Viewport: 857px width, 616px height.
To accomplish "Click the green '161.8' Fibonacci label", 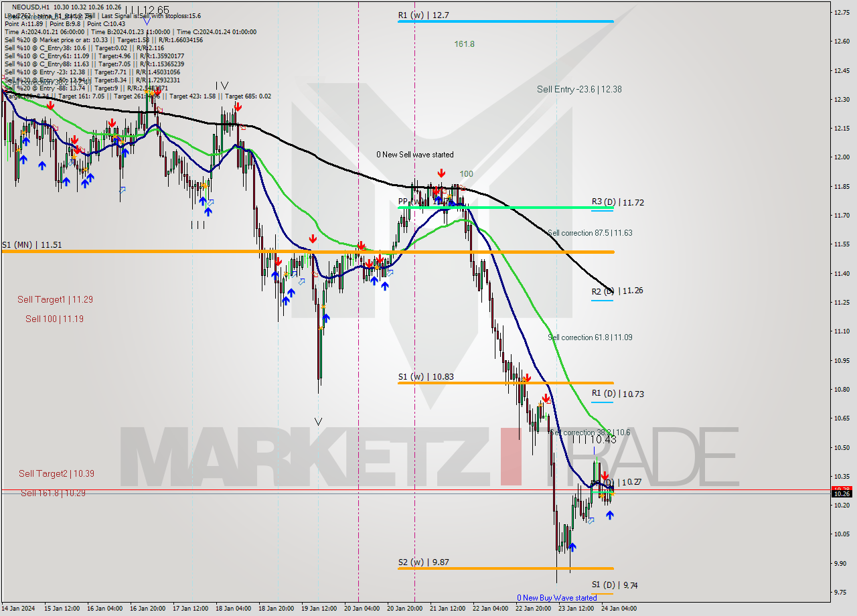I will tap(464, 44).
